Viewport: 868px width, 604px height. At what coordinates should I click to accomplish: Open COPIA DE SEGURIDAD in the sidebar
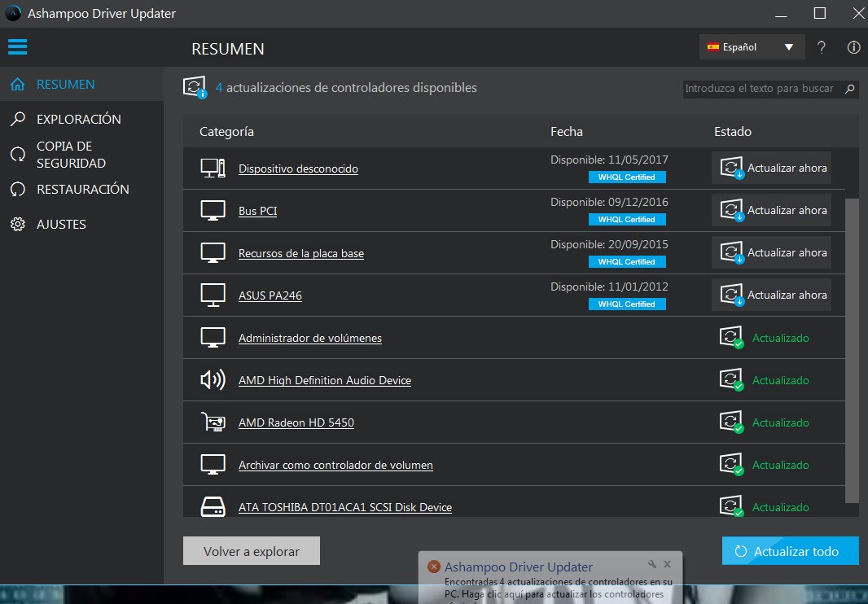coord(81,155)
